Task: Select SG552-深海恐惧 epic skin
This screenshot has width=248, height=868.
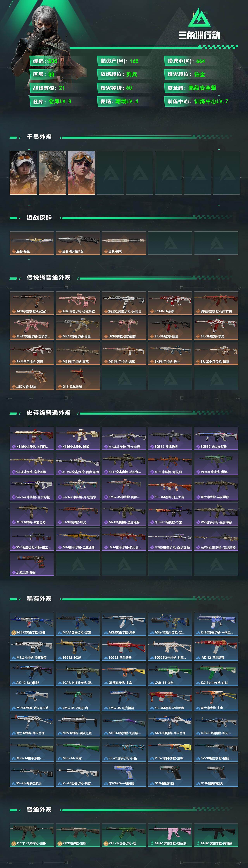Action: [x=170, y=438]
